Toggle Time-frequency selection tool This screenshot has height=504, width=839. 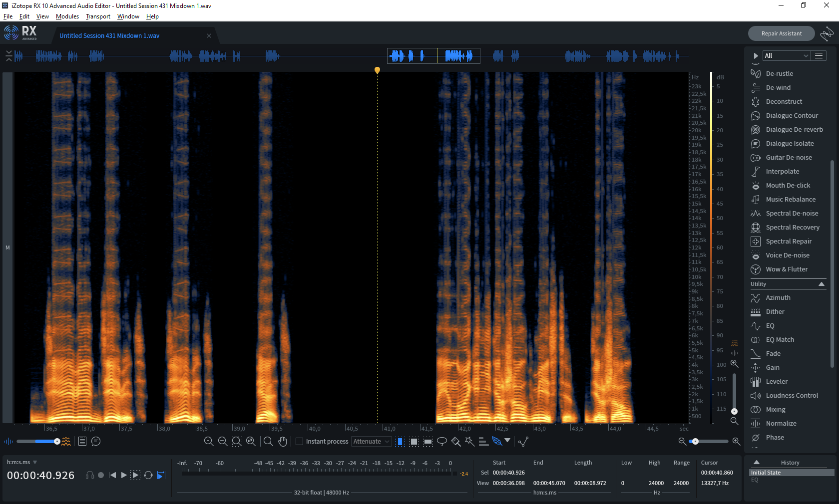coord(414,441)
